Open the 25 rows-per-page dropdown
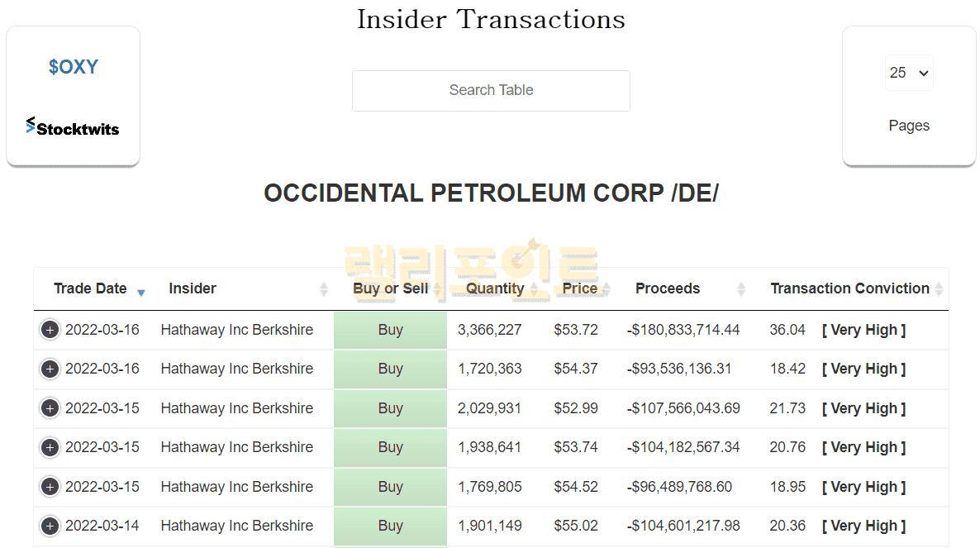The image size is (980, 548). 909,73
